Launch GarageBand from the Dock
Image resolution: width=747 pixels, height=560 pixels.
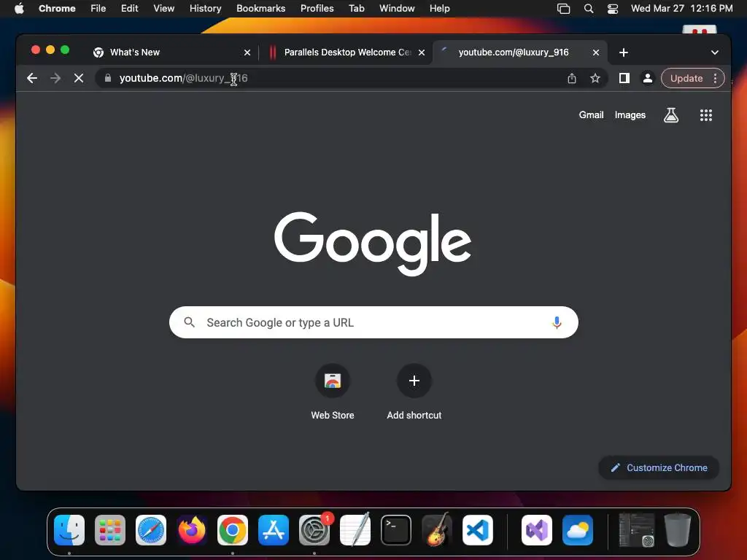pyautogui.click(x=437, y=530)
